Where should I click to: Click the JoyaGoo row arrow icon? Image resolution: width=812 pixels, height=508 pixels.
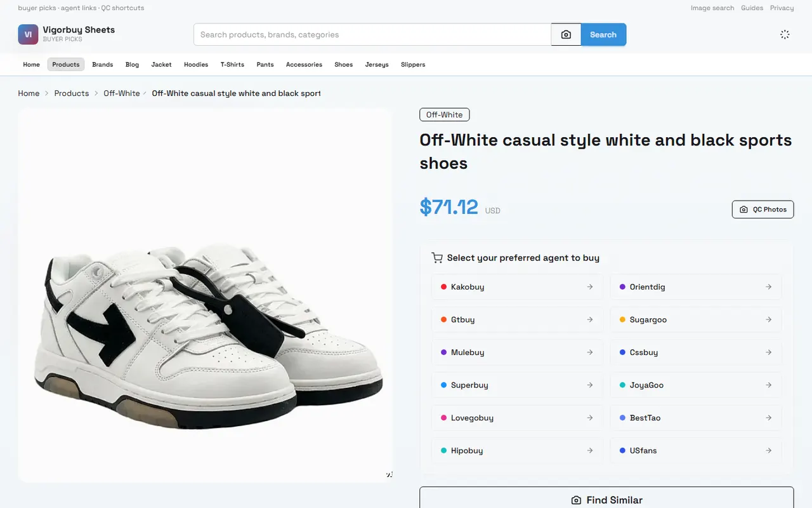coord(769,385)
